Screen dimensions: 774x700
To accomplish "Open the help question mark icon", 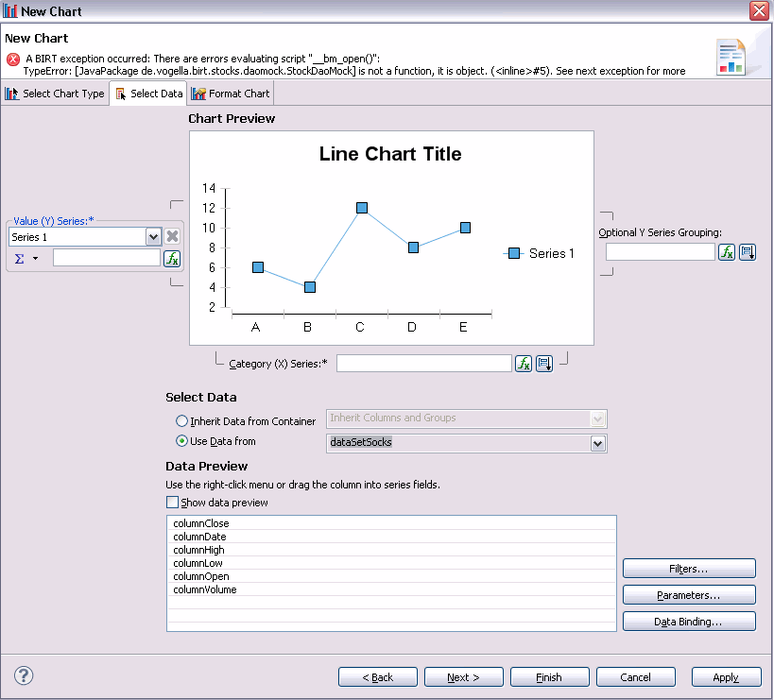I will pos(24,675).
